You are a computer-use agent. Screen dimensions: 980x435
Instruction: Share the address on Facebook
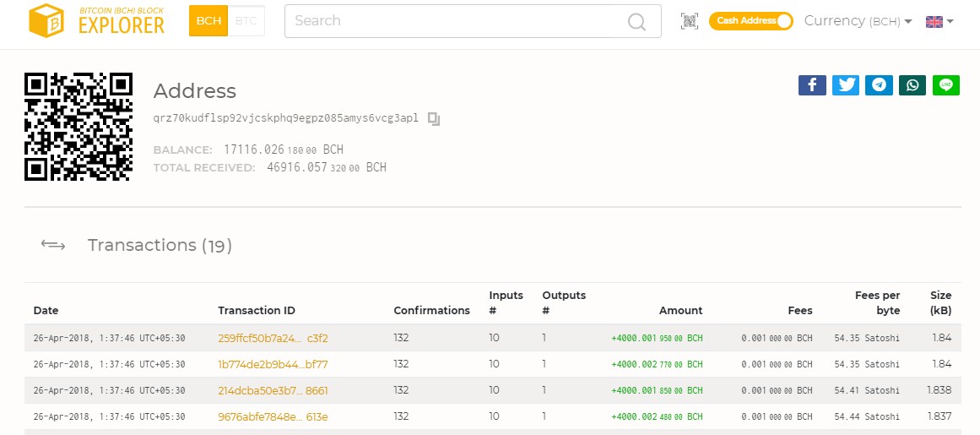coord(812,85)
